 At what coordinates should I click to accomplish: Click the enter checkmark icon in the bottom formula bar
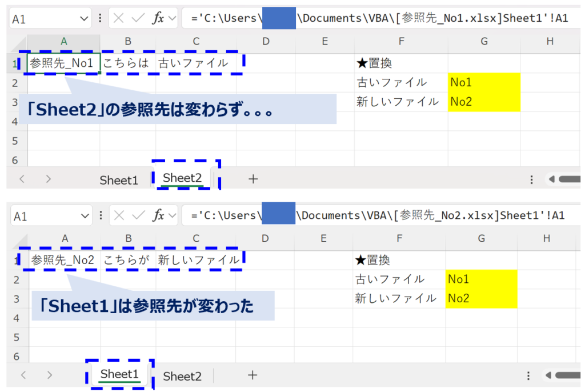click(138, 215)
